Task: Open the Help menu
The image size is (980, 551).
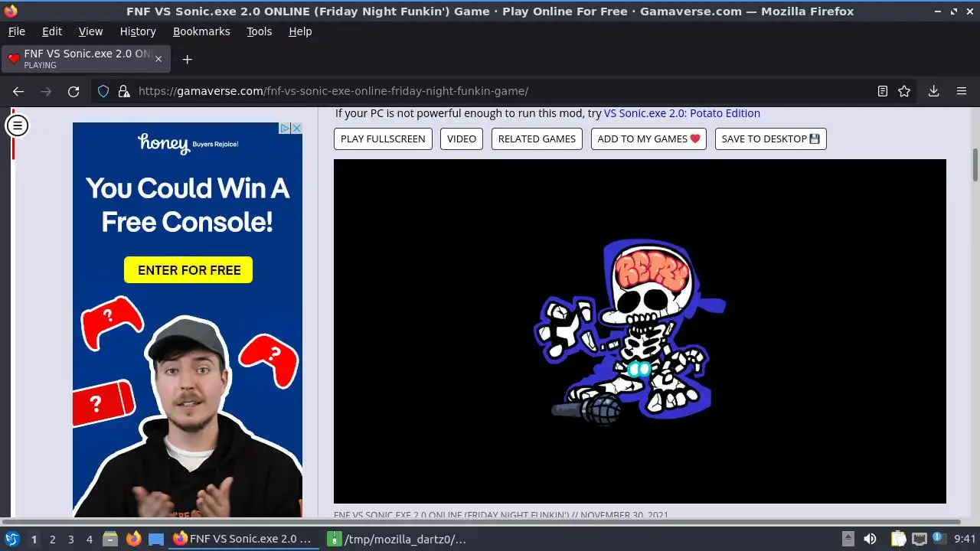Action: tap(300, 31)
